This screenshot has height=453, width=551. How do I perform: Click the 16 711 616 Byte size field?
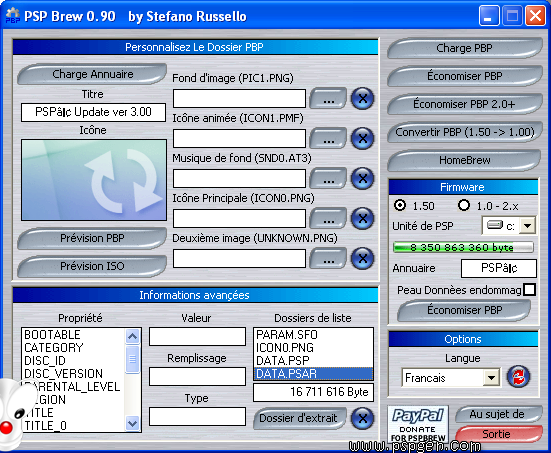pos(313,392)
